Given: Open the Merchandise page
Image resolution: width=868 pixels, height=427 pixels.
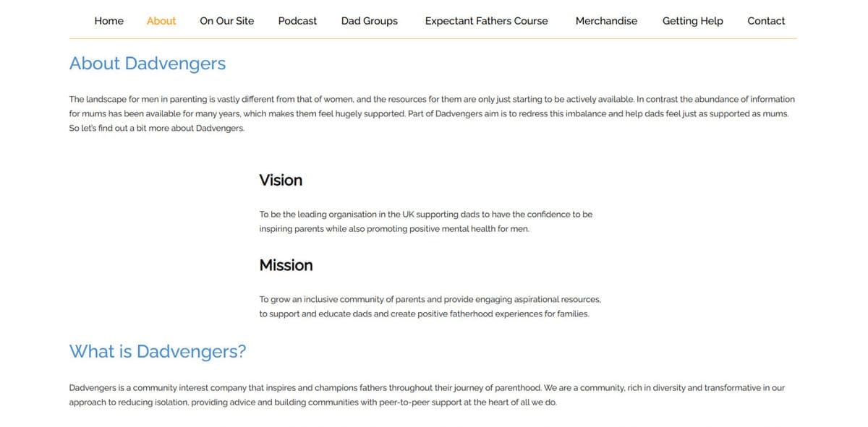Looking at the screenshot, I should [x=606, y=21].
